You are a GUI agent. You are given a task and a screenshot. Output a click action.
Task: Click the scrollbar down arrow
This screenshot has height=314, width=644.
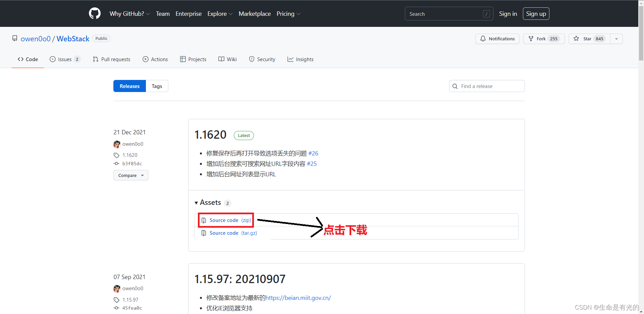point(641,311)
